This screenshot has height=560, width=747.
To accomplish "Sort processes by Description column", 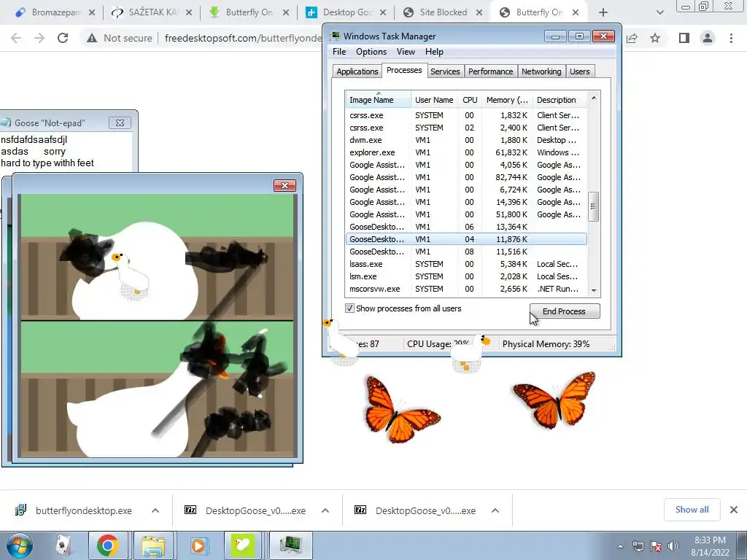I will pyautogui.click(x=560, y=100).
